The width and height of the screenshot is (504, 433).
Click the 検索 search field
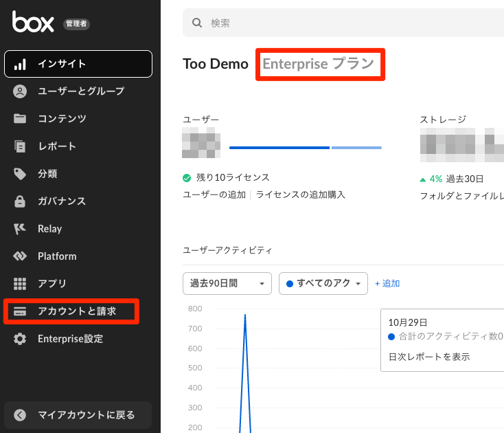click(343, 23)
